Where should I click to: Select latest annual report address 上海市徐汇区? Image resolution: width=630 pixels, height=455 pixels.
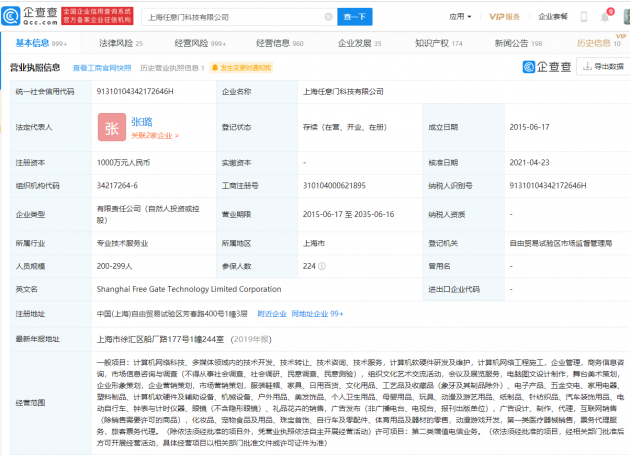160,339
